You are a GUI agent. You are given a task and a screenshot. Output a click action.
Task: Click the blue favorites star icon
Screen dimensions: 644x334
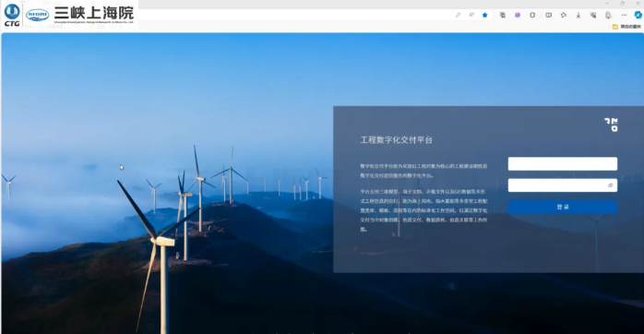(x=484, y=15)
